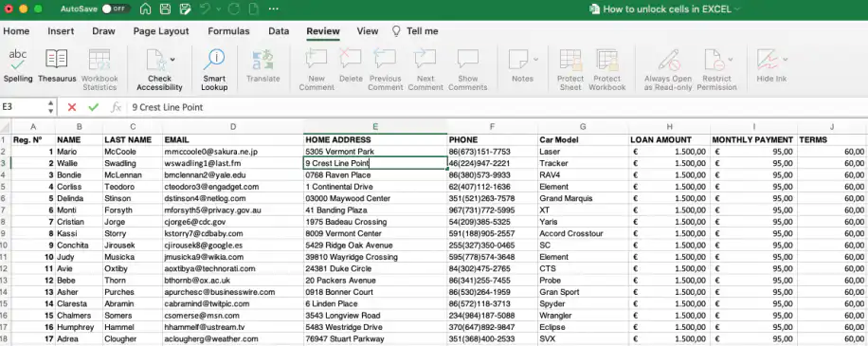Viewport: 868px width, 346px height.
Task: Click the Notes icon
Action: (518, 60)
